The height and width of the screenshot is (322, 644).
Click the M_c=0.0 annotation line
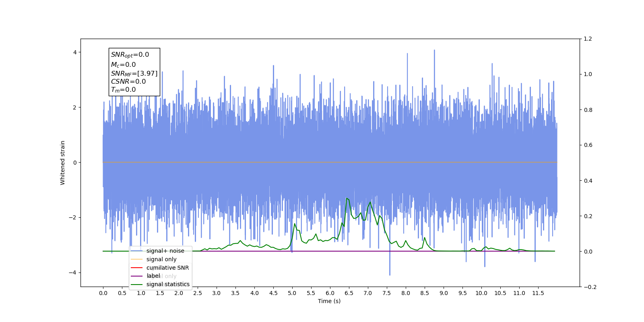pyautogui.click(x=123, y=64)
